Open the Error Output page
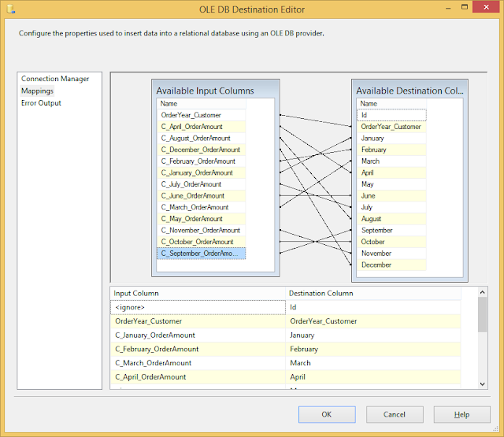The width and height of the screenshot is (504, 437). click(x=41, y=103)
